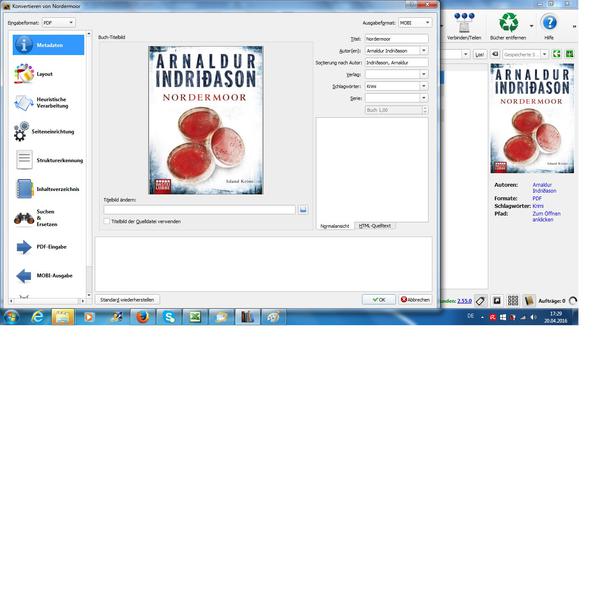Click the Los! search button

tap(479, 54)
